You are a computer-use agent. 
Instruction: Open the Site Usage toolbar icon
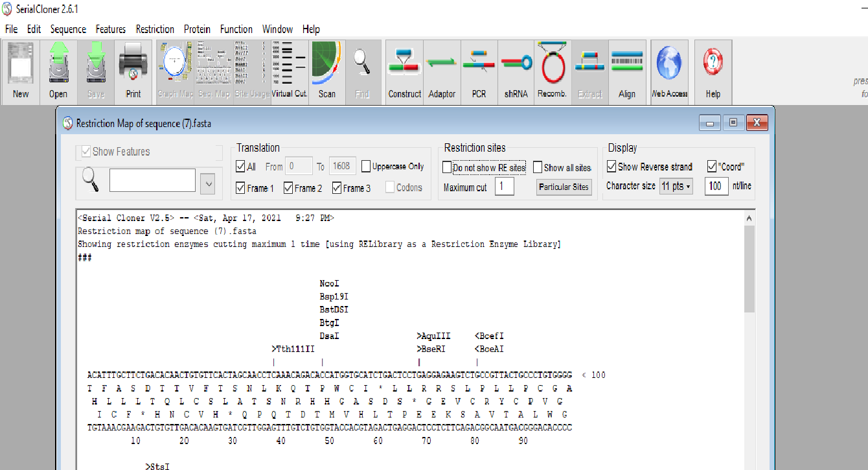click(x=252, y=71)
